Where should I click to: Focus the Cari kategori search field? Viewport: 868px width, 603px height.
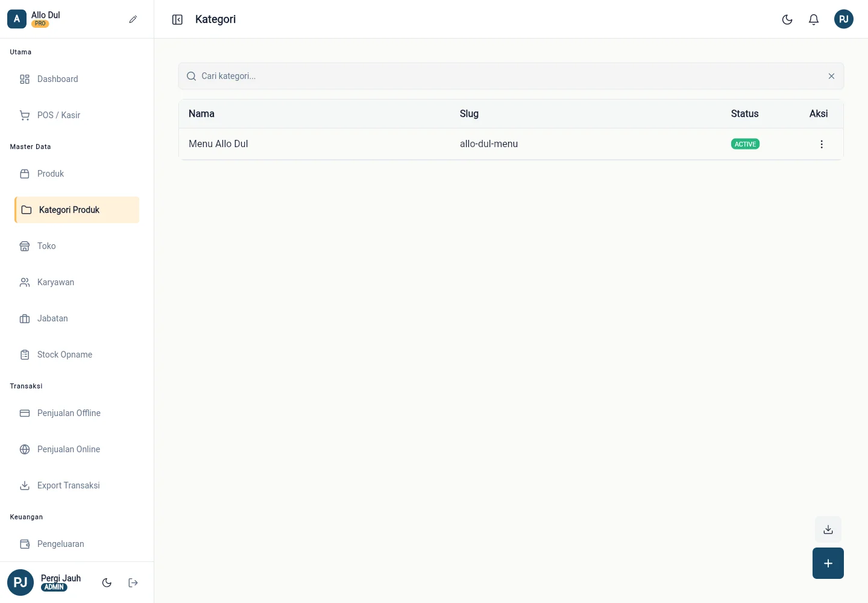point(511,76)
